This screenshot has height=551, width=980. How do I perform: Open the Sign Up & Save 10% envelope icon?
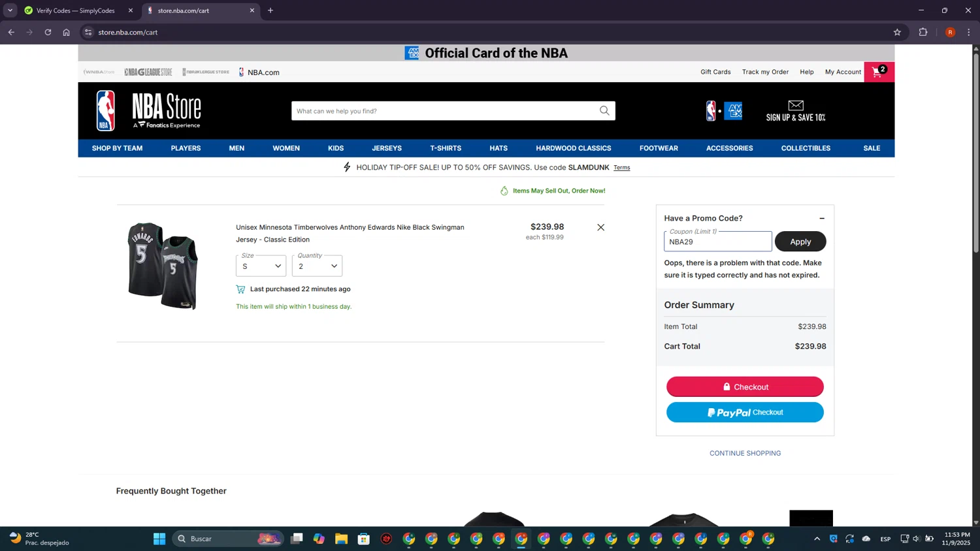click(796, 111)
